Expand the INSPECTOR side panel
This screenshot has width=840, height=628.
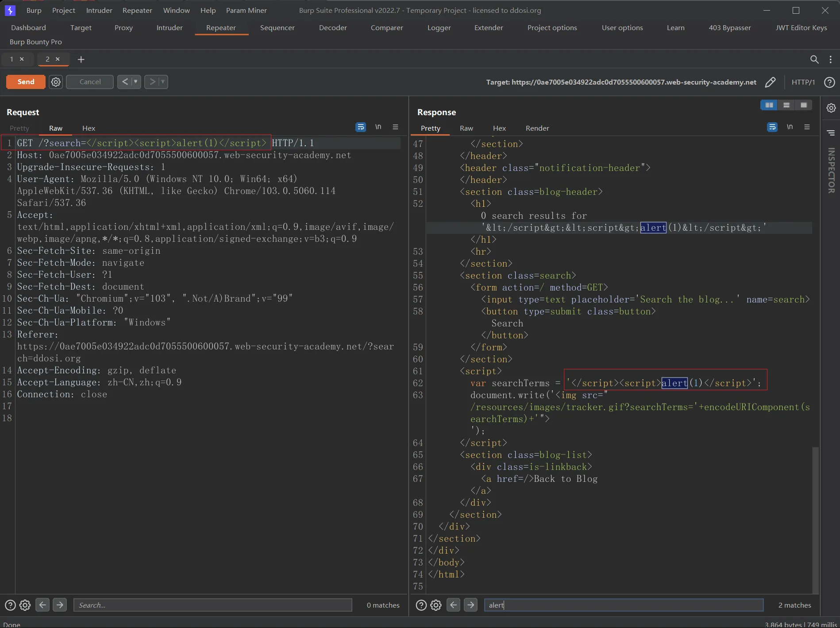831,171
